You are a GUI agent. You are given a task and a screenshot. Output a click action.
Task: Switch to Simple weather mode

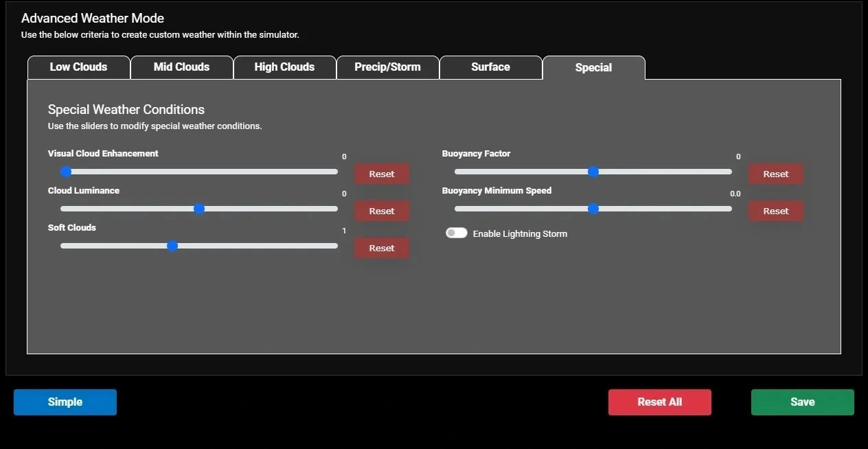[x=65, y=402]
